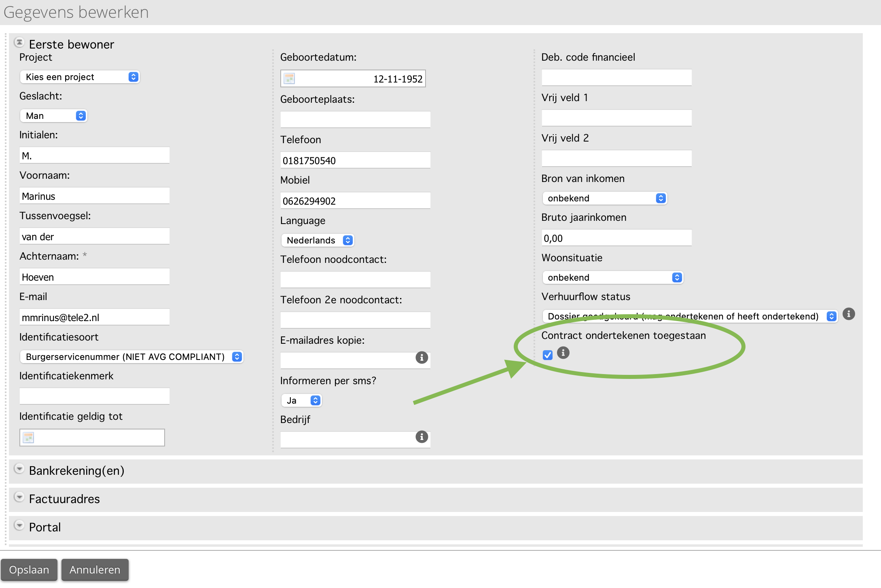The image size is (881, 588).
Task: Click info icon in Bedrijf field
Action: tap(421, 437)
